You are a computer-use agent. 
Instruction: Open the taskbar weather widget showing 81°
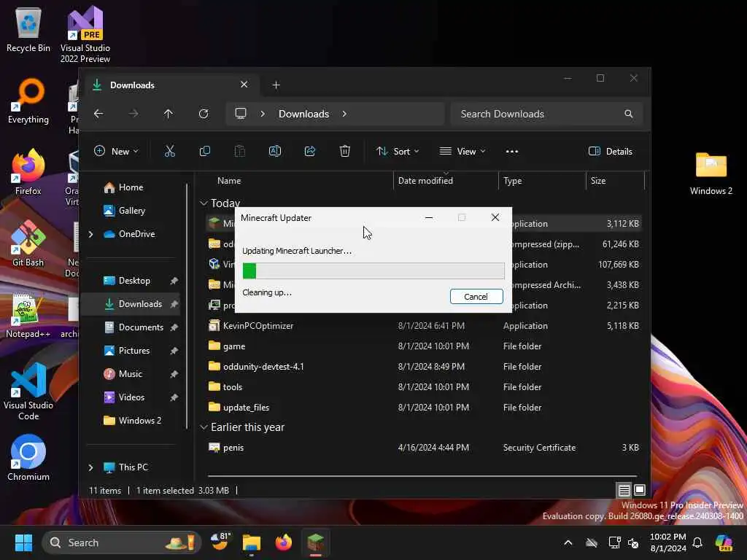point(220,542)
